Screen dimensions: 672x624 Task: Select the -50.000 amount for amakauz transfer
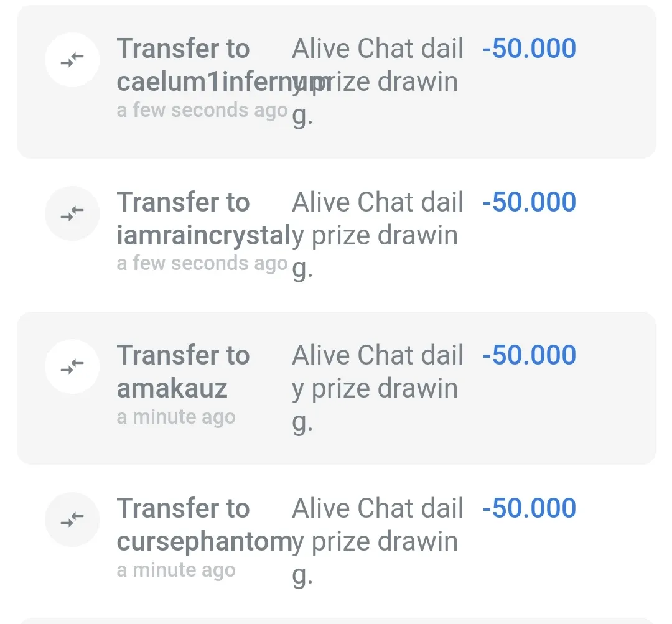click(529, 355)
